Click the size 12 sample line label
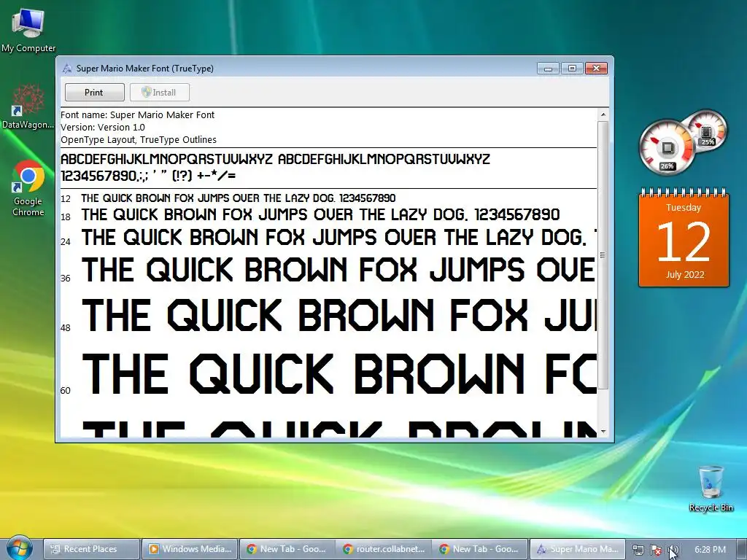Screen dimensions: 747x560 click(x=66, y=199)
